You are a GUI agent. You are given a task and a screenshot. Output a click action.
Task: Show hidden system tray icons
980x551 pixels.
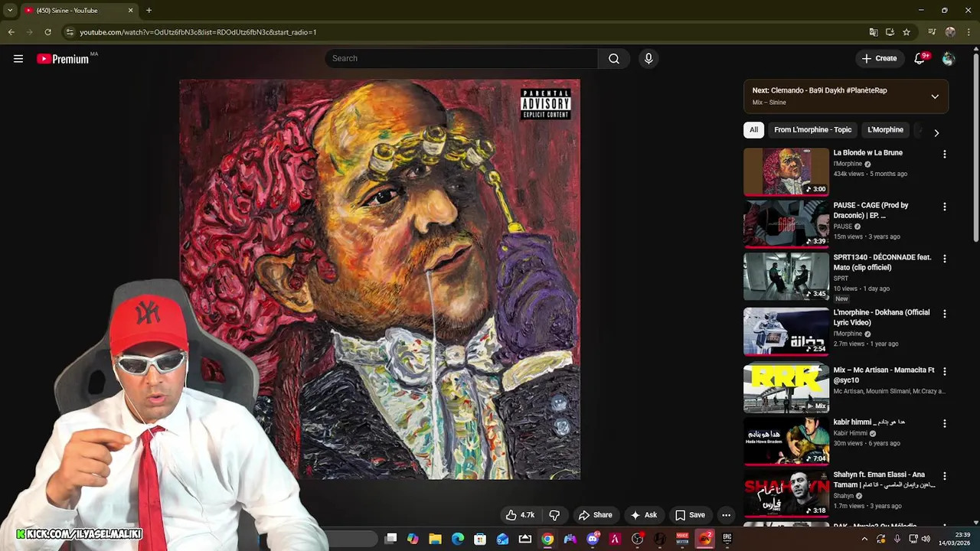[x=864, y=539]
